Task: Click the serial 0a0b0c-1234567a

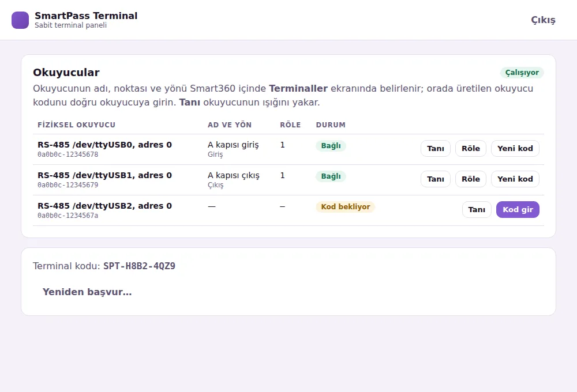Action: 68,216
